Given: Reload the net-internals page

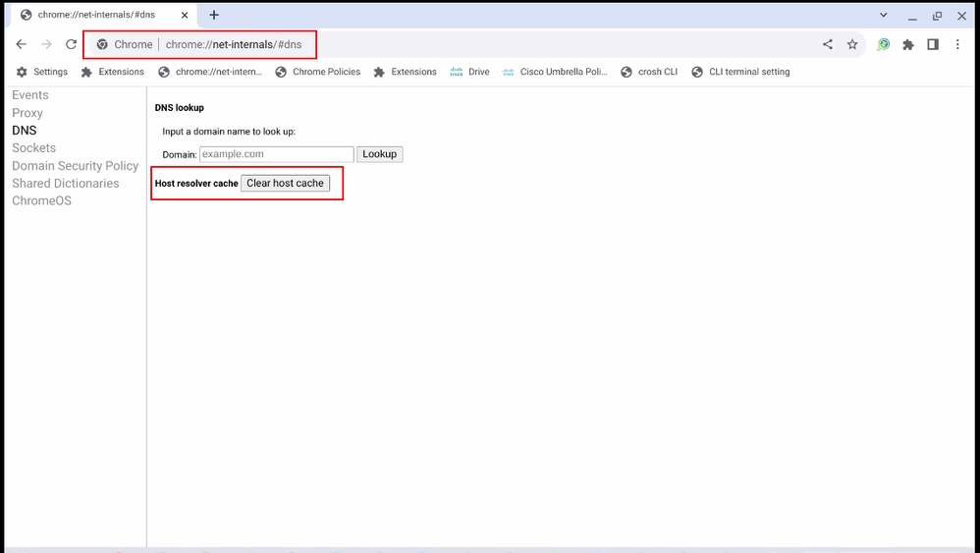Looking at the screenshot, I should (72, 44).
